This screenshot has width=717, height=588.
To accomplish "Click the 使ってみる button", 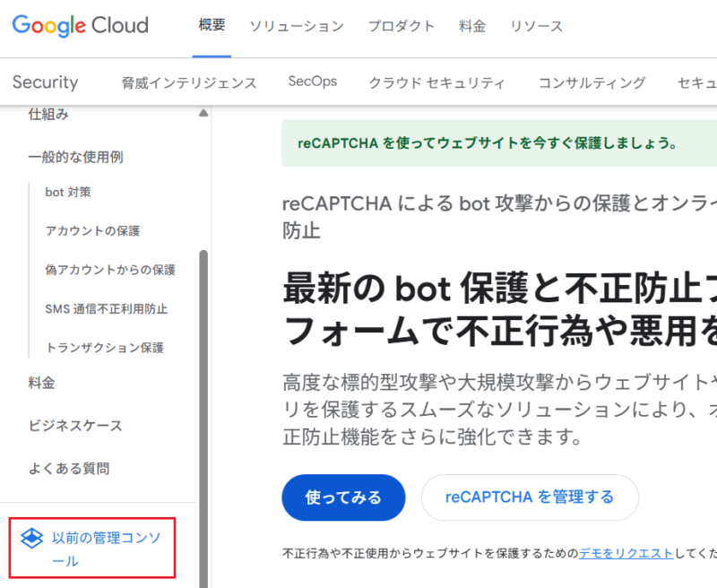I will 343,497.
